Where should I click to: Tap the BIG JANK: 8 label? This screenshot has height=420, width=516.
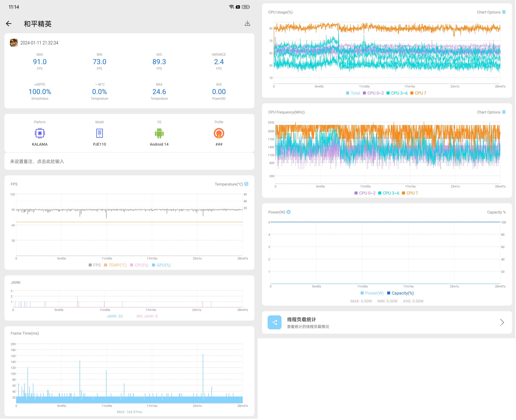pos(147,316)
